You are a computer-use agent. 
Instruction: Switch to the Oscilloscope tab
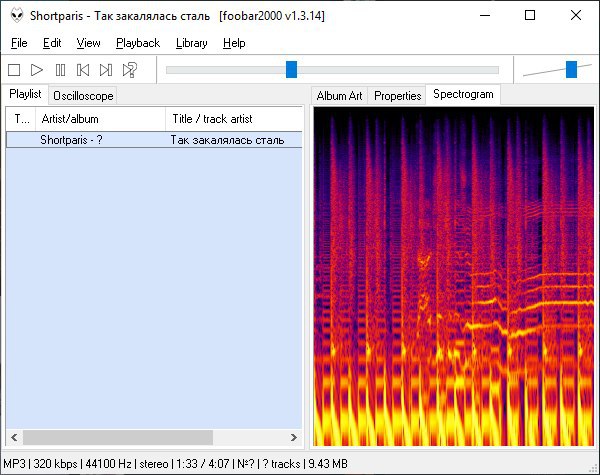83,96
